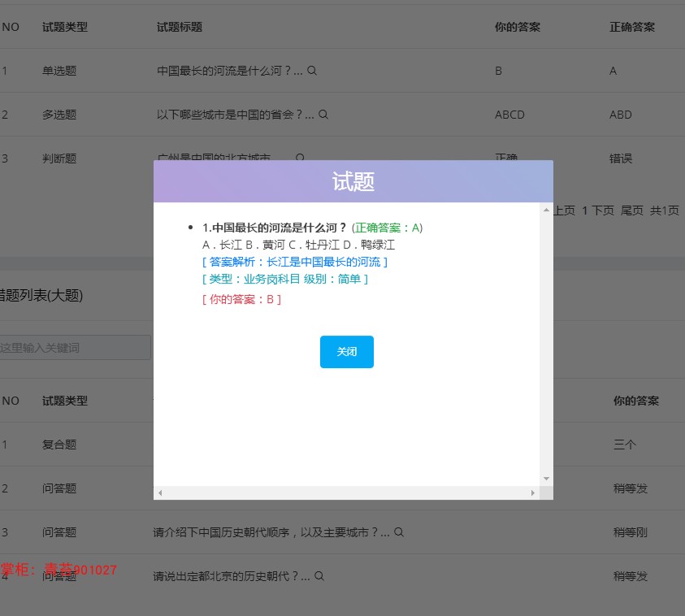Click 上页 to go to the previous page

(x=565, y=210)
